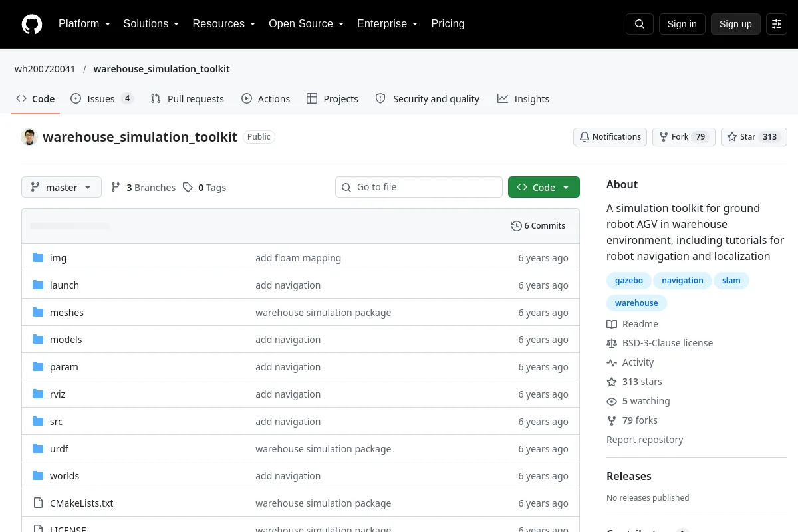The height and width of the screenshot is (532, 798).
Task: Click the meshes folder icon
Action: [x=38, y=313]
